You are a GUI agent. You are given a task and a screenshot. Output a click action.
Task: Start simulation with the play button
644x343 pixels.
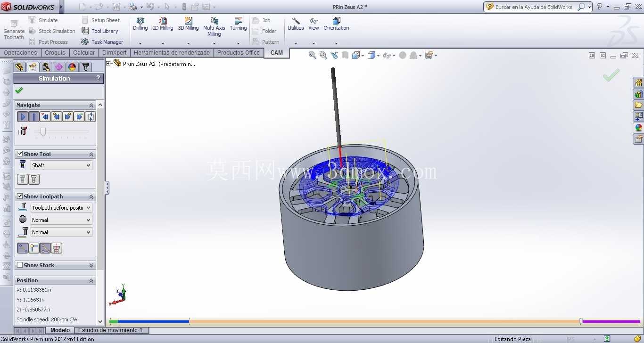pos(23,117)
